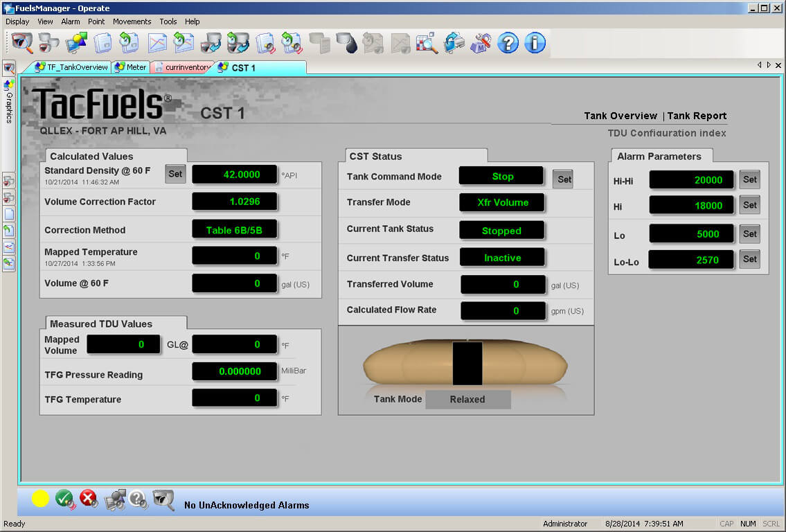Open the Movements menu
This screenshot has width=786, height=532.
132,21
